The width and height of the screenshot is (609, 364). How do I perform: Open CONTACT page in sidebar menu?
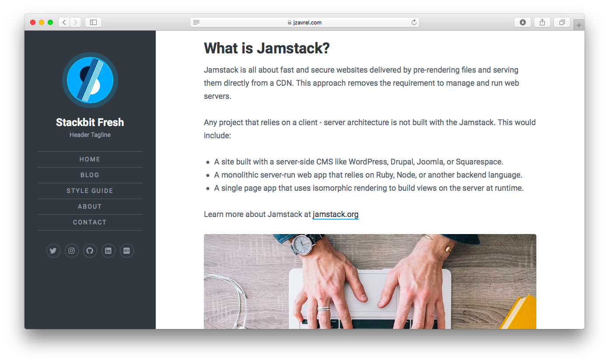(x=90, y=222)
